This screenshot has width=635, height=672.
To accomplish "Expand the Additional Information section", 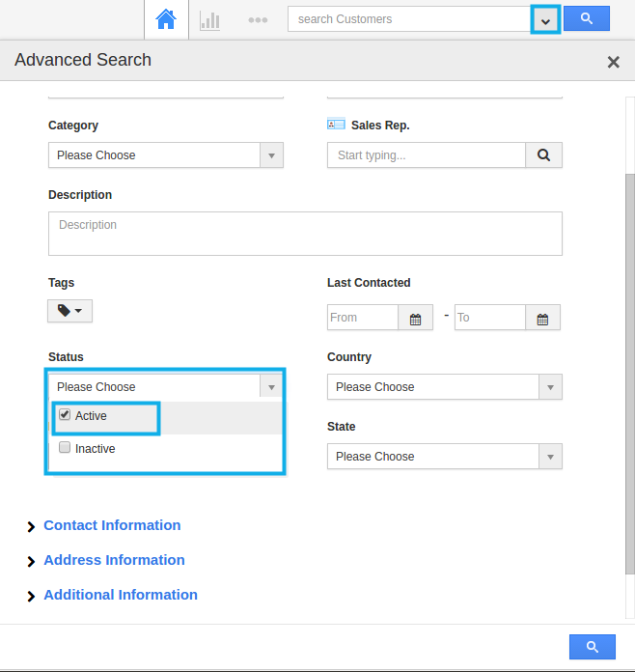I will (x=121, y=595).
